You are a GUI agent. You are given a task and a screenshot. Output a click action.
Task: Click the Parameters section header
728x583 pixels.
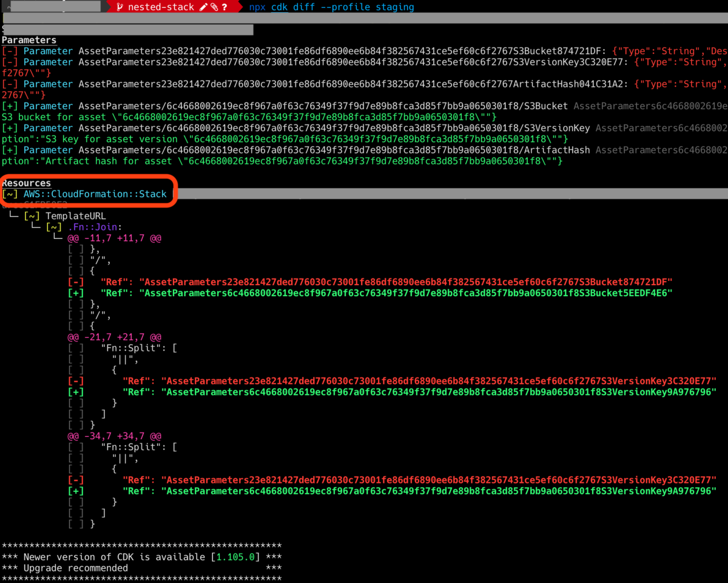click(29, 39)
